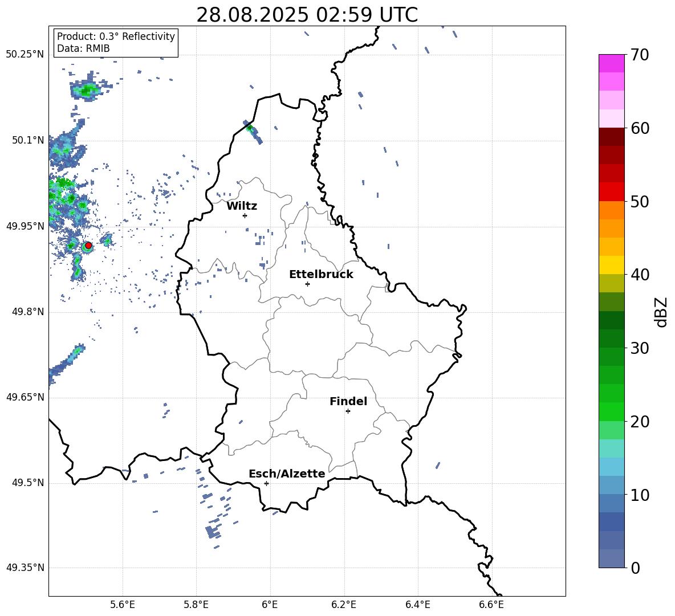Screen dimensions: 675x616
Task: Click the green echo cell near 50.2°N top-left
Action: pyautogui.click(x=88, y=90)
